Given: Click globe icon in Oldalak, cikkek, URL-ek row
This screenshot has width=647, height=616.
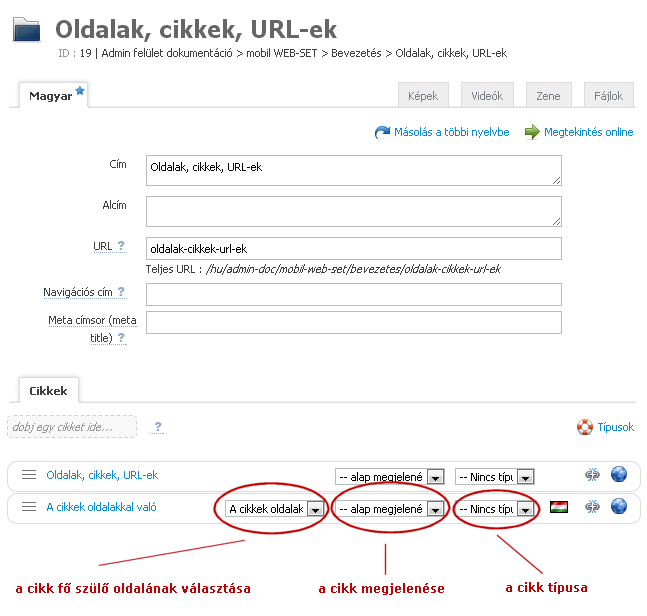Looking at the screenshot, I should point(619,474).
